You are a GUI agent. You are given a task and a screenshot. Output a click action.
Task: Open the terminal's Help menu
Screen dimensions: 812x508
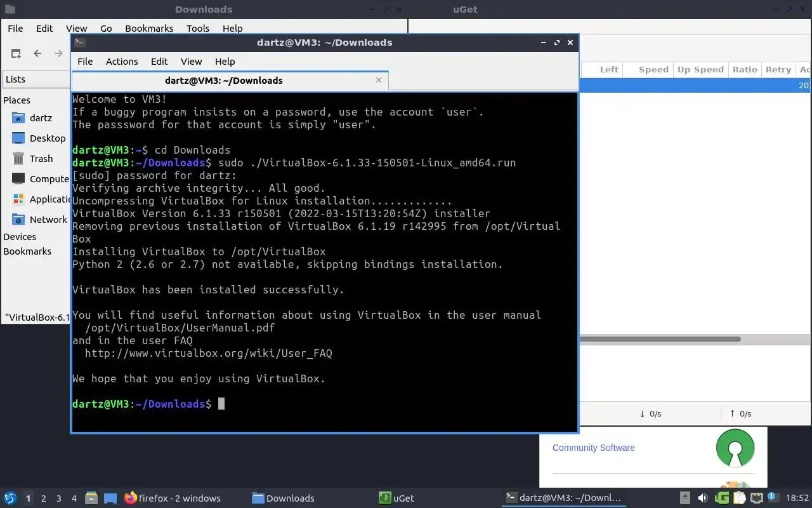[225, 62]
